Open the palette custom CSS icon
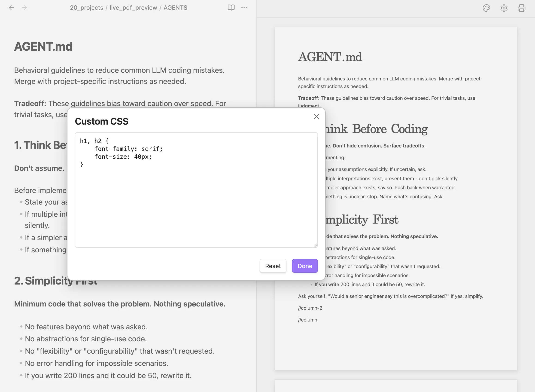This screenshot has width=535, height=392. click(x=486, y=8)
